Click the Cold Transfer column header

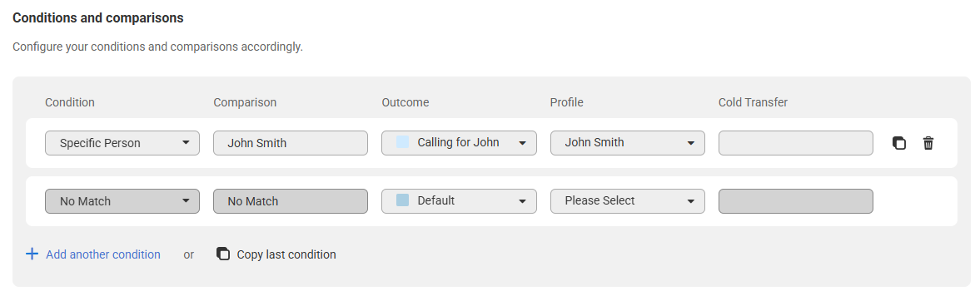click(x=754, y=102)
